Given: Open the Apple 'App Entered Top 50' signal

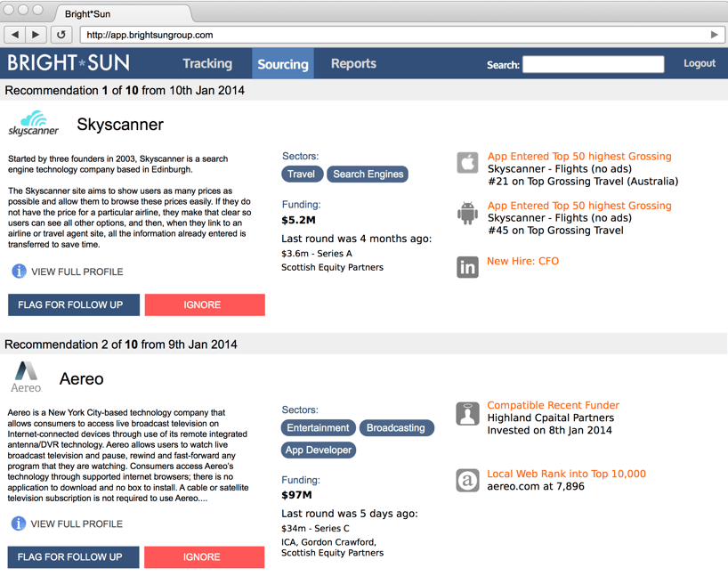Looking at the screenshot, I should (x=579, y=156).
